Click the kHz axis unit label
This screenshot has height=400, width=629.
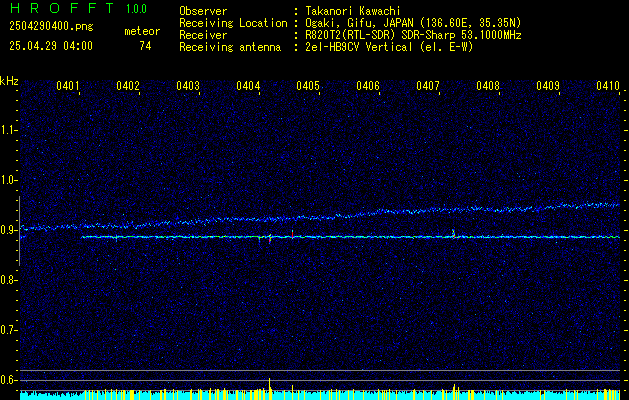[x=9, y=81]
